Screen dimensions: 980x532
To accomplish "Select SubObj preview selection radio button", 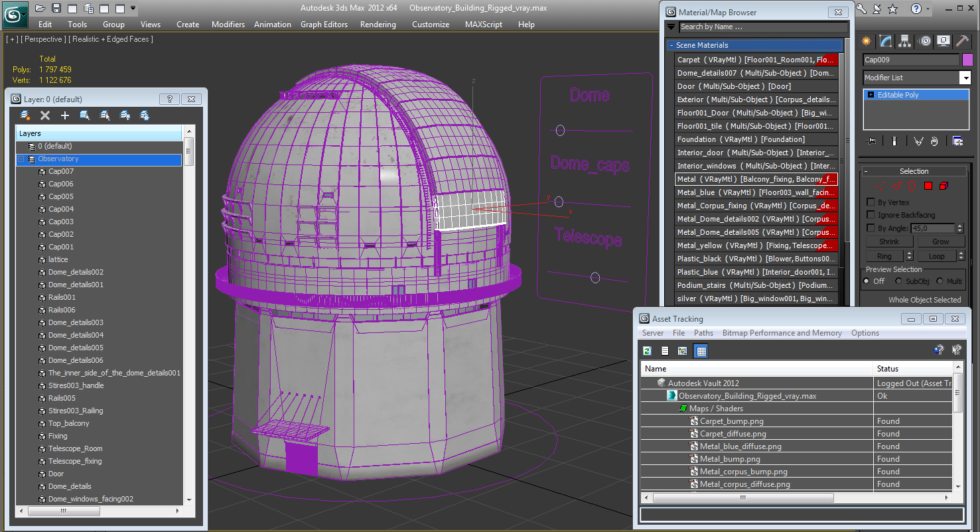I will tap(898, 281).
